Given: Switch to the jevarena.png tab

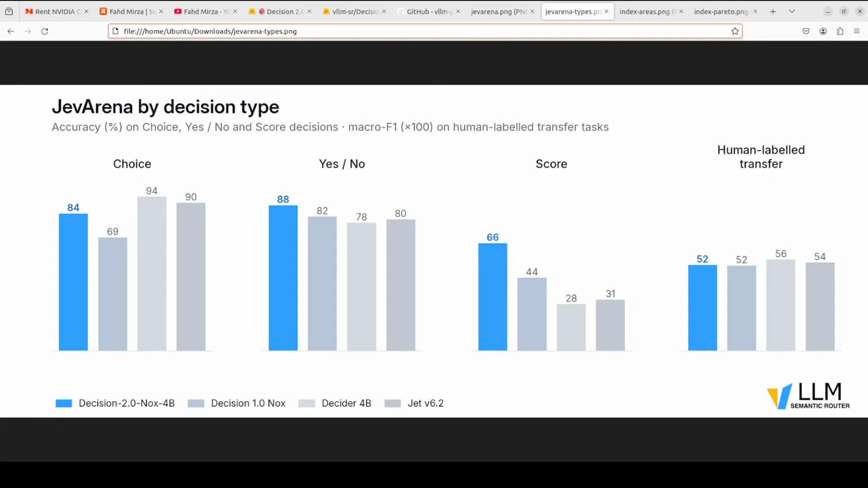Looking at the screenshot, I should click(x=503, y=11).
